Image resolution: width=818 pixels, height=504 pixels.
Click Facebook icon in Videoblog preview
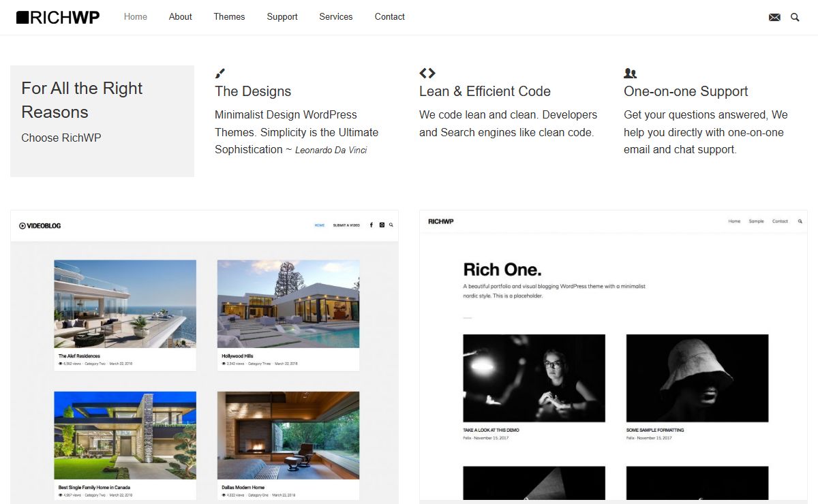[x=371, y=225]
